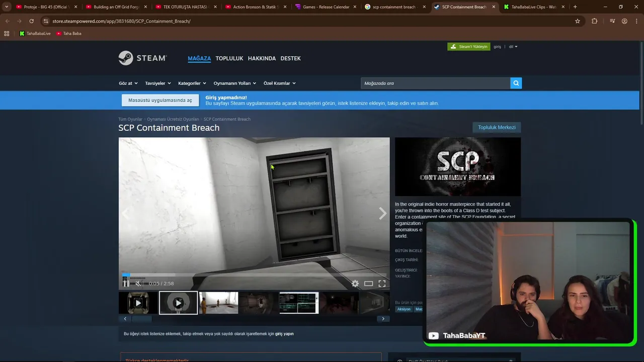The image size is (644, 362).
Task: Close the SCP Containment Breach tab
Action: [493, 7]
